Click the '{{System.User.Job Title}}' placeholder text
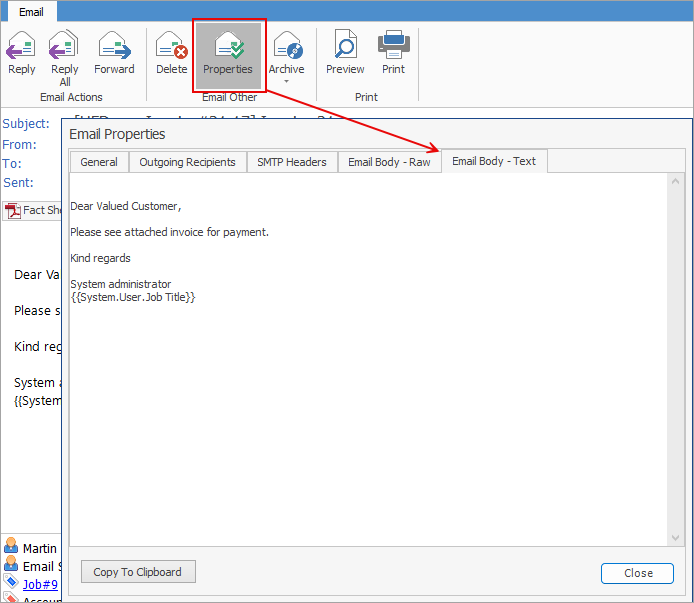This screenshot has height=603, width=694. pos(133,297)
